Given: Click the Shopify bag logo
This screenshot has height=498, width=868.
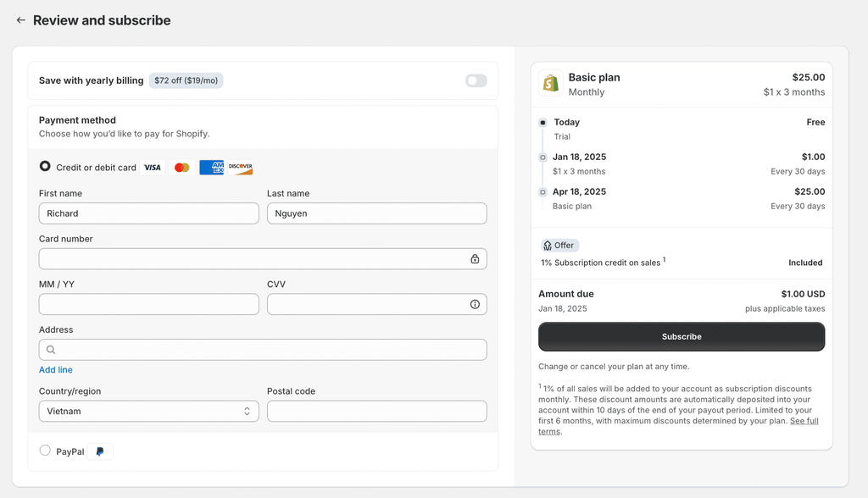Looking at the screenshot, I should tap(551, 84).
